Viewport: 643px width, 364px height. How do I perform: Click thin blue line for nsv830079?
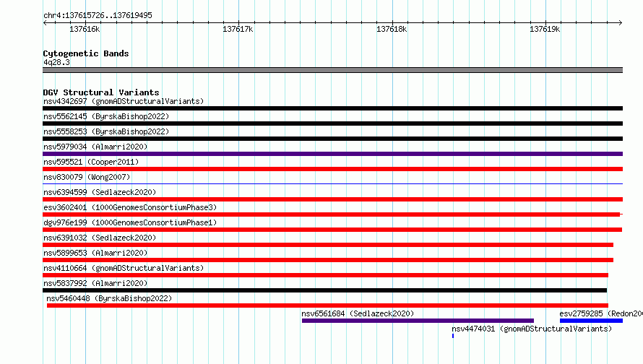click(332, 183)
